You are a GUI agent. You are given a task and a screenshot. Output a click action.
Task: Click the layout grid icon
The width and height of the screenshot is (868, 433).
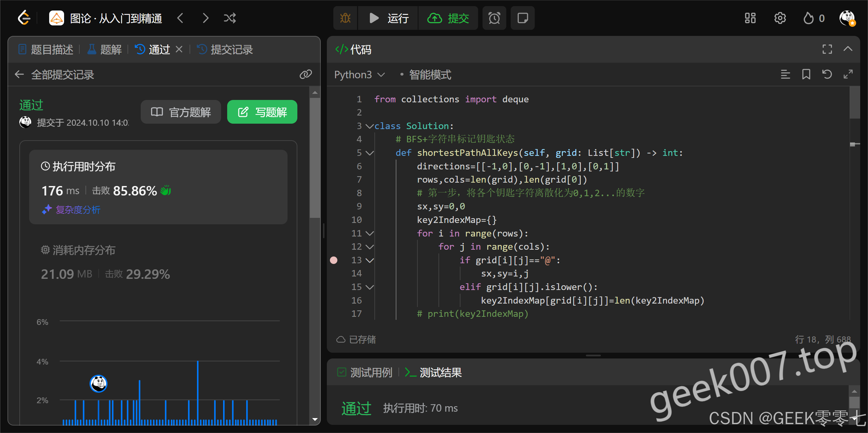(750, 18)
